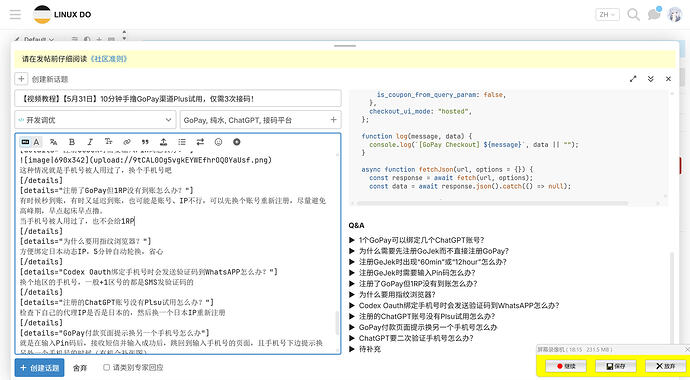Insert a blockquote
This screenshot has height=380, width=690.
point(145,142)
